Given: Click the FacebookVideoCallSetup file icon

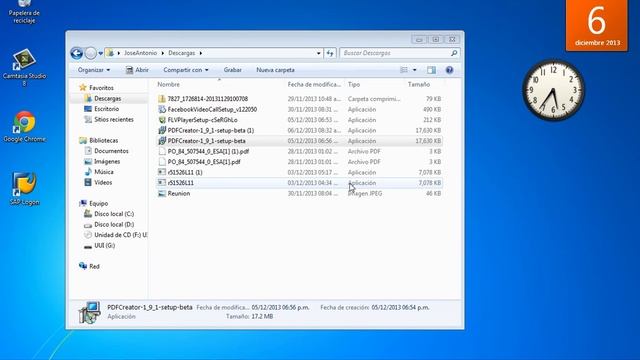Looking at the screenshot, I should tap(162, 109).
